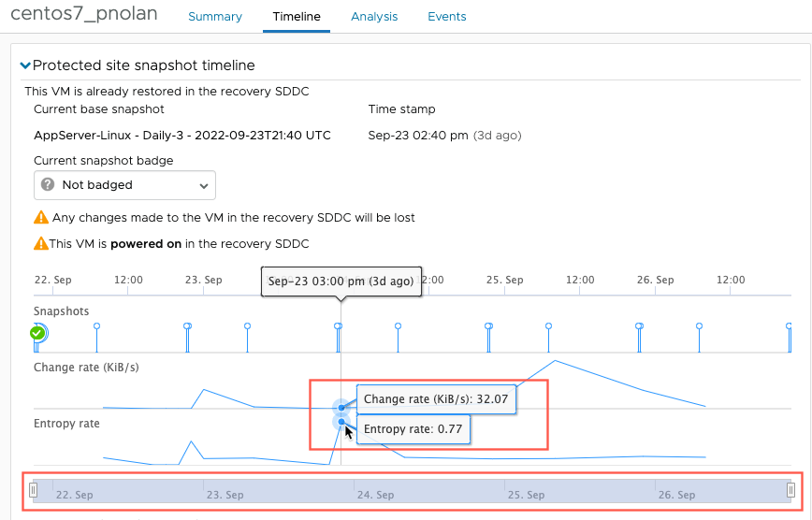Screen dimensions: 812x520
Task: Click Entropy rate 0.77 tooltip
Action: pos(413,429)
